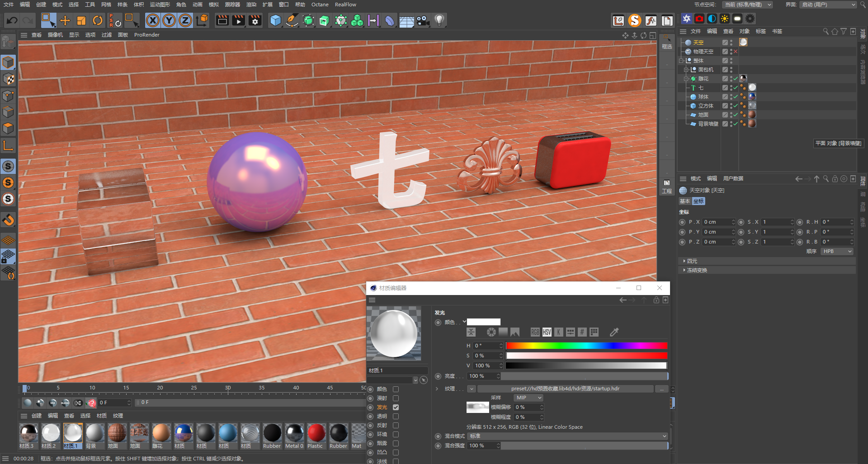Click search magnifier in object manager
This screenshot has width=868, height=464.
coord(826,31)
